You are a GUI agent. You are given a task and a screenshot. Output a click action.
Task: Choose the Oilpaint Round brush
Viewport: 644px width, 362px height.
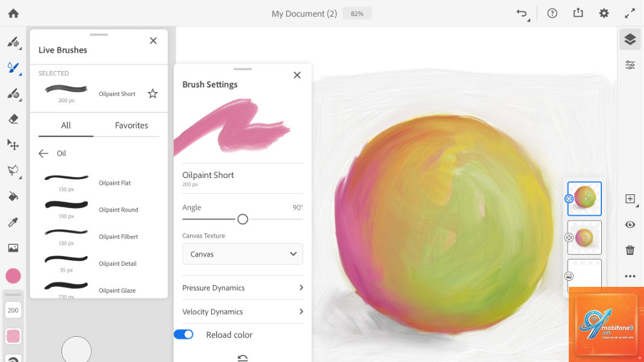[99, 210]
